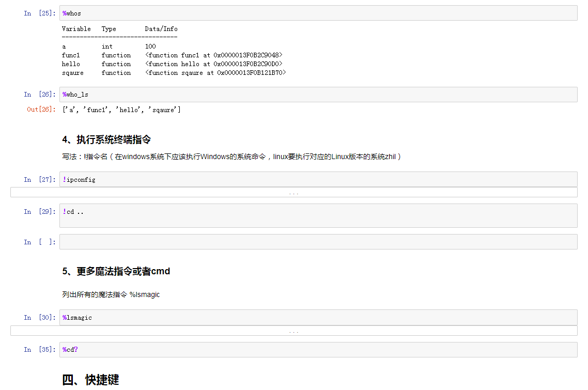This screenshot has width=588, height=390.
Task: Expand collapsed output below !ipconfig cell
Action: point(293,192)
